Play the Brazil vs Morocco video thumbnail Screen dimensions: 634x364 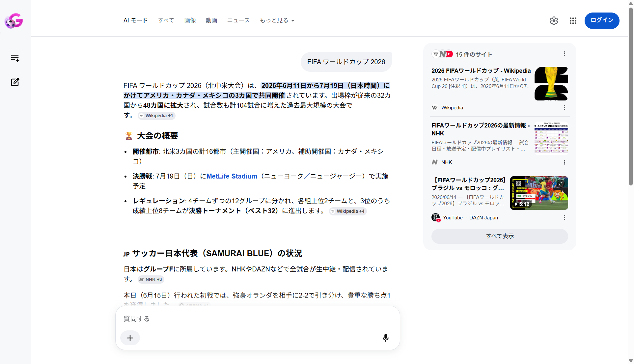539,193
